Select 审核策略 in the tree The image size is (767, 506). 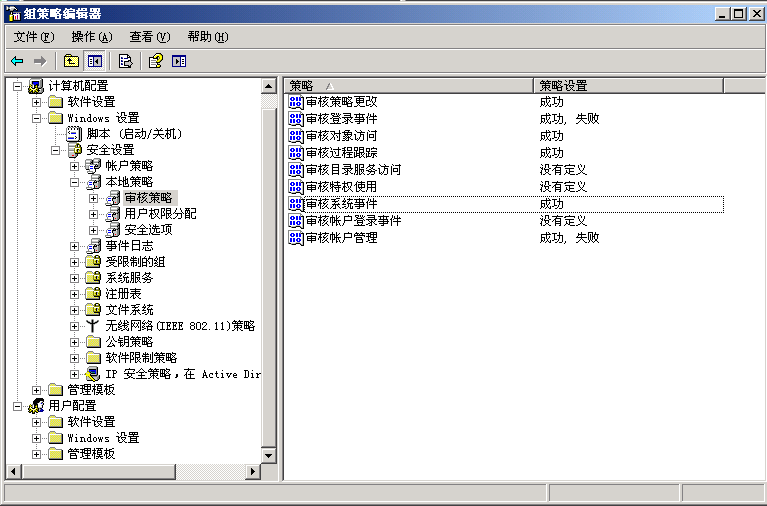(148, 198)
